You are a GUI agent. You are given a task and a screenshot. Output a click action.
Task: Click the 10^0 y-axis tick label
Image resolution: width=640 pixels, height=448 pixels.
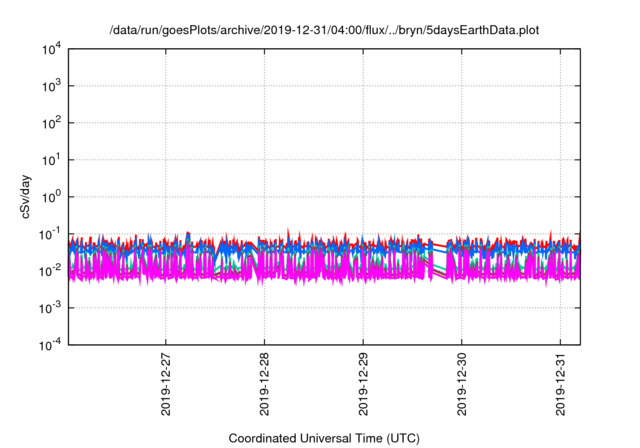click(52, 197)
